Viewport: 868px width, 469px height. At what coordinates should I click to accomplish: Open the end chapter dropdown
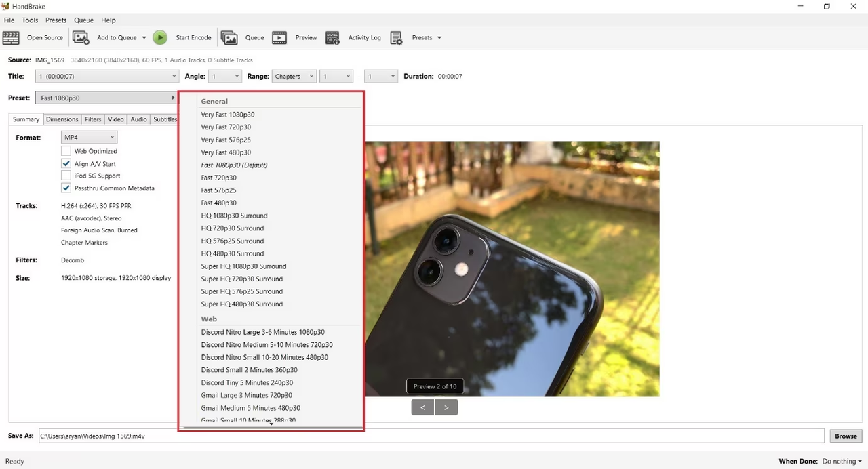[381, 77]
